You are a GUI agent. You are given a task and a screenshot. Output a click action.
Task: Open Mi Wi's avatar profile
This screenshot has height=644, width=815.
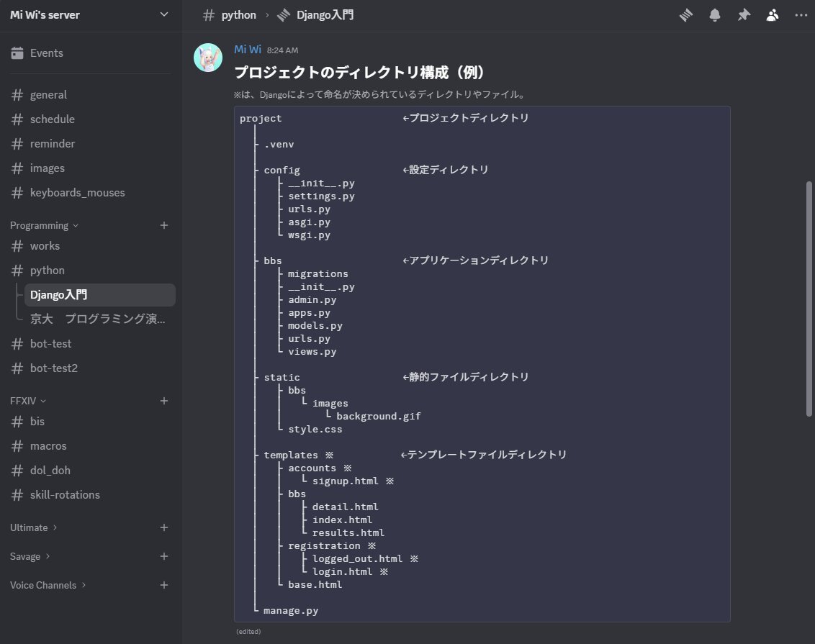pyautogui.click(x=208, y=58)
